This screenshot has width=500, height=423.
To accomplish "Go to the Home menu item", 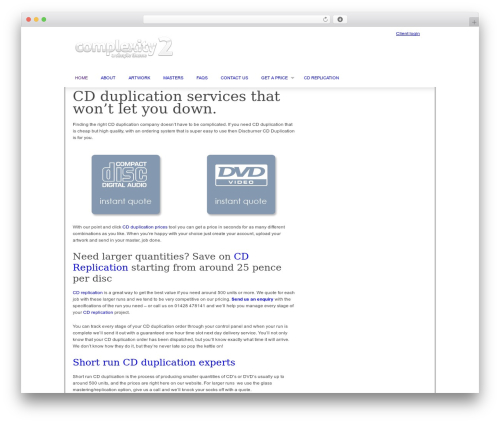I will click(x=81, y=78).
